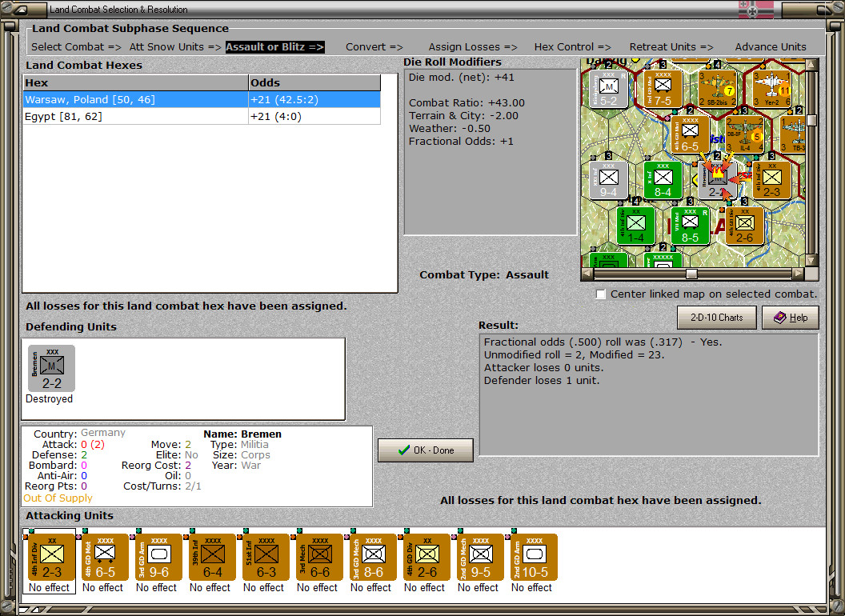
Task: Click map horizontal scrollbar left arrow
Action: (x=587, y=274)
